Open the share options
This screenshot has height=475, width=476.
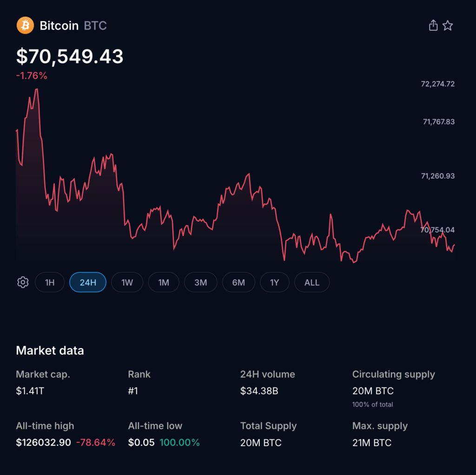point(433,25)
